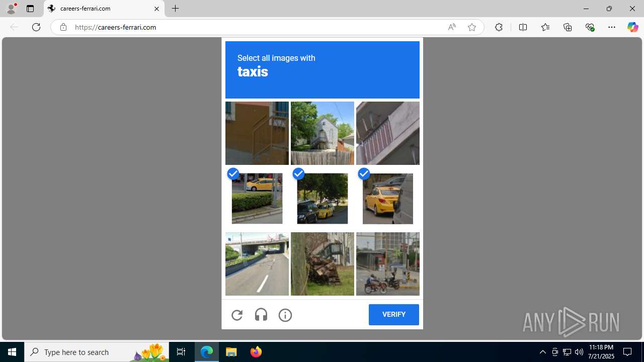Deselect image of taxi under trees
This screenshot has width=644, height=362.
click(323, 199)
